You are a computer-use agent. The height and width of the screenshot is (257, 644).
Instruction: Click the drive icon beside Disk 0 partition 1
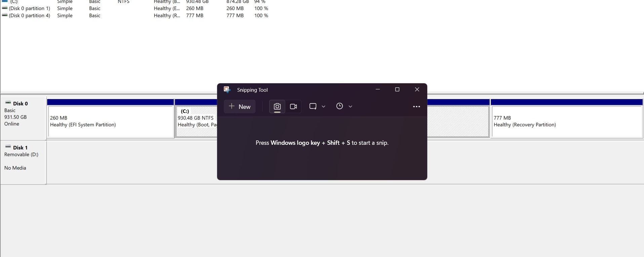click(x=5, y=8)
